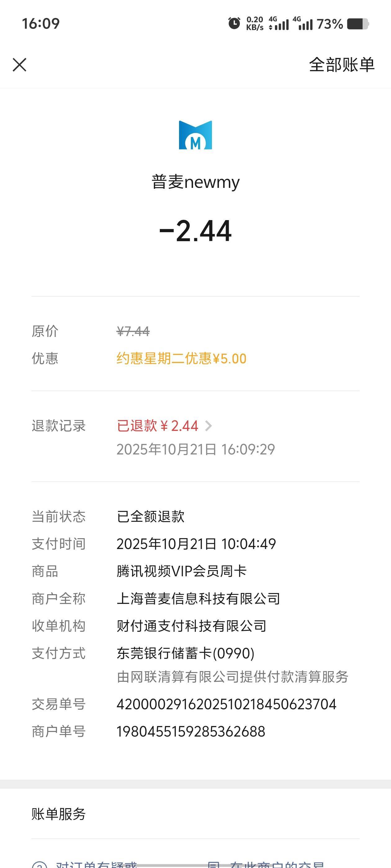Screen dimensions: 391x868
Task: Tap the battery indicator icon
Action: 357,24
